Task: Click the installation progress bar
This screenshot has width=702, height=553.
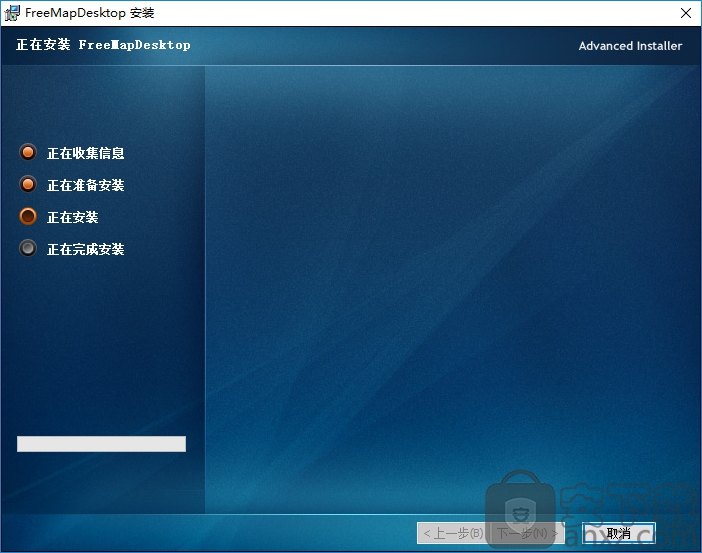Action: click(x=101, y=444)
